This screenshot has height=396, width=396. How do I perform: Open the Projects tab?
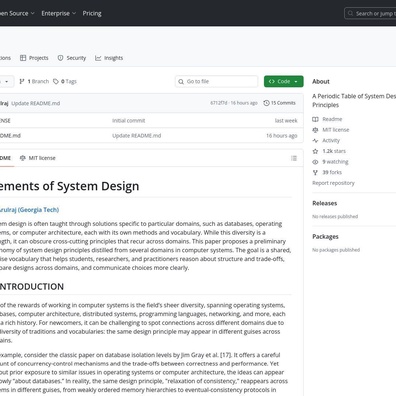[34, 58]
